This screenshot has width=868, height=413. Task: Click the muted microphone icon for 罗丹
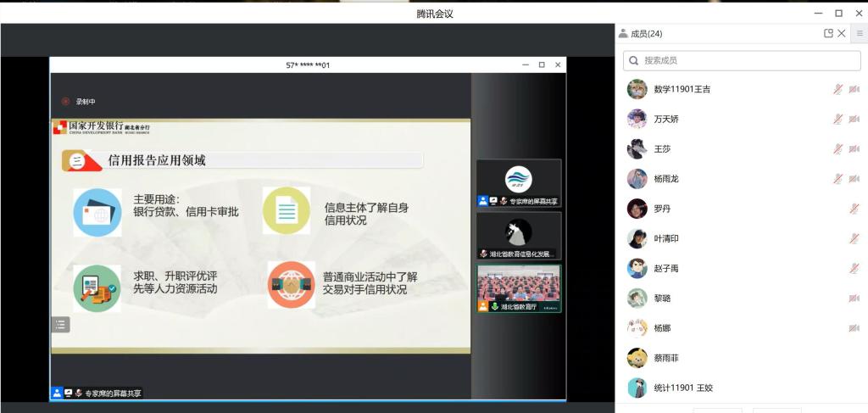854,209
